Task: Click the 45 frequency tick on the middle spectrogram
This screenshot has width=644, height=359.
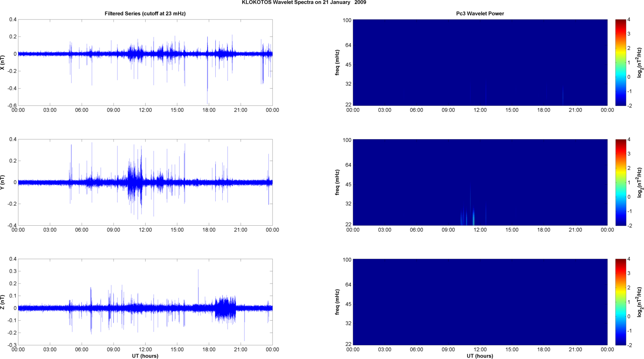Action: pos(348,185)
